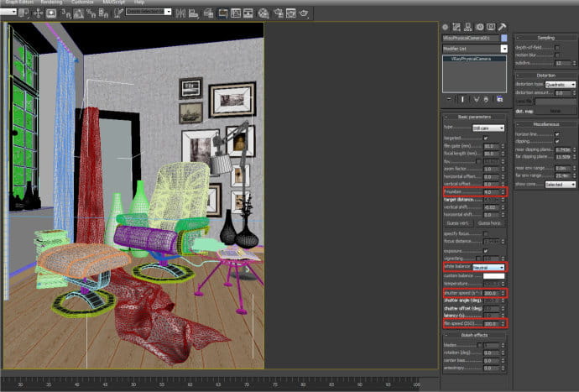Open the Customize menu
Screen dimensions: 579x392
coord(82,3)
